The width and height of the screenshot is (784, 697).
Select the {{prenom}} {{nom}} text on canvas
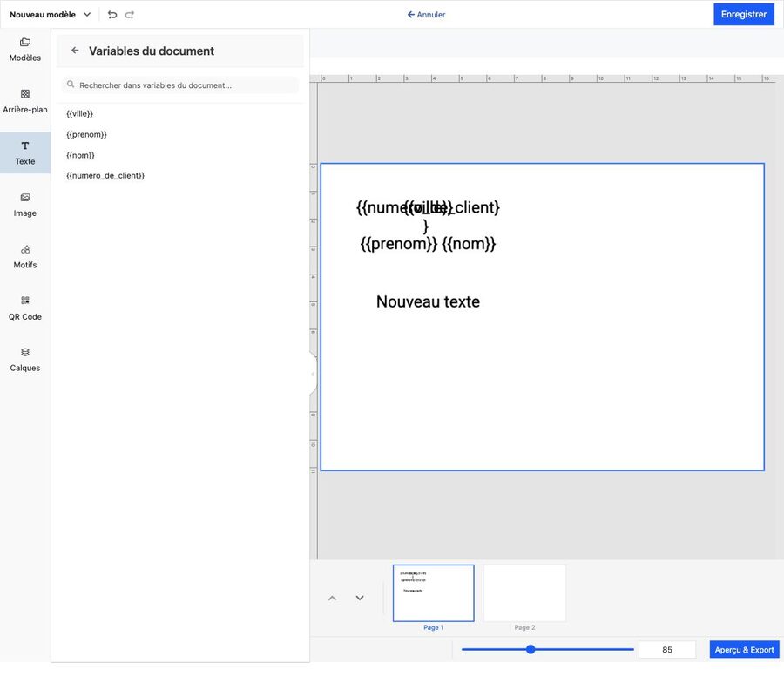tap(428, 244)
